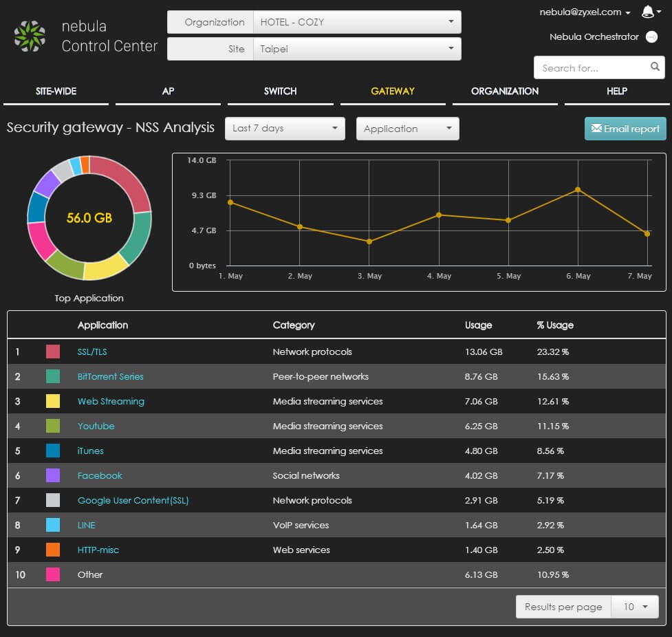
Task: Open the SSL/TLS application link
Action: [92, 352]
